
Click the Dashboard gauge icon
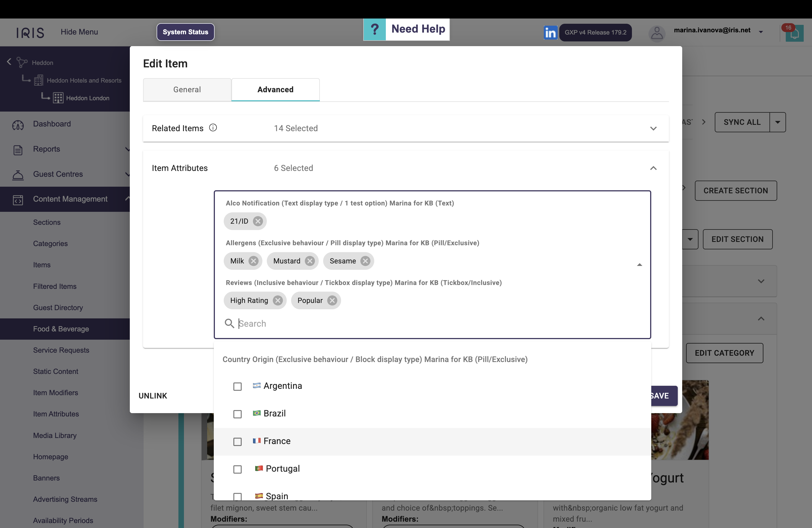(x=18, y=125)
